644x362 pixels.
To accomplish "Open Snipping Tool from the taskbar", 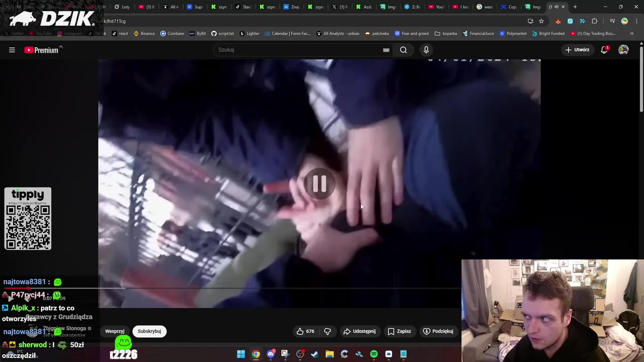I will [x=285, y=354].
